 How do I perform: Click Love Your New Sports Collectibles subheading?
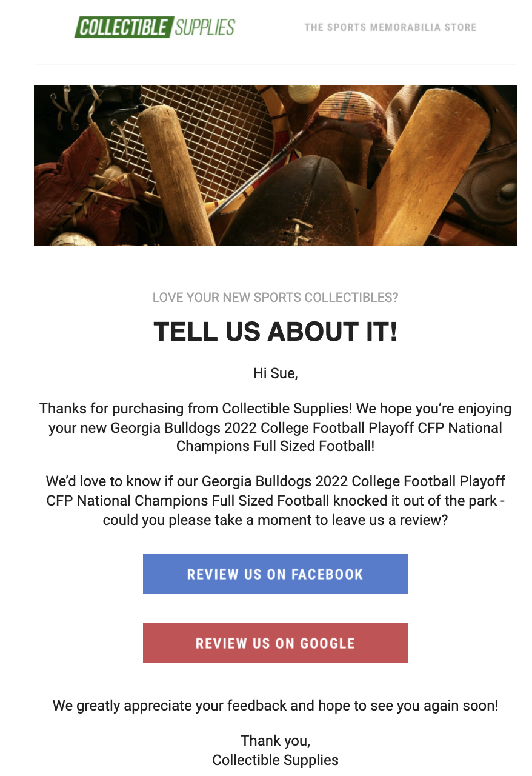pos(275,298)
